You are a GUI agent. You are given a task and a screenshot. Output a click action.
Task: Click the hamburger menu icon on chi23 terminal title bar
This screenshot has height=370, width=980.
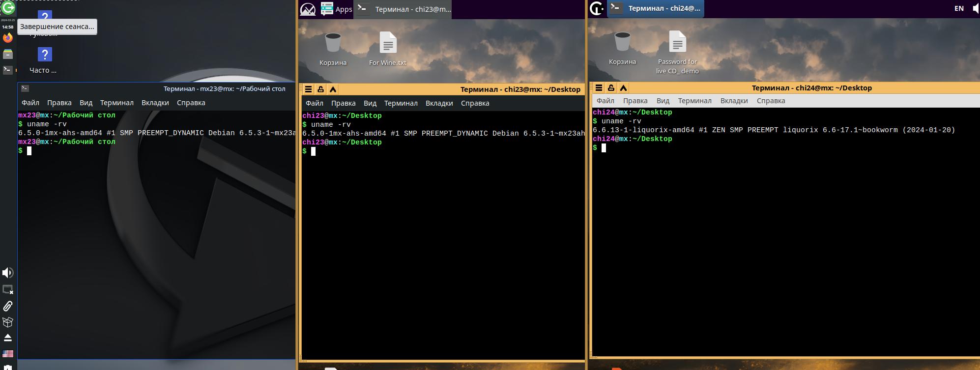(x=308, y=89)
